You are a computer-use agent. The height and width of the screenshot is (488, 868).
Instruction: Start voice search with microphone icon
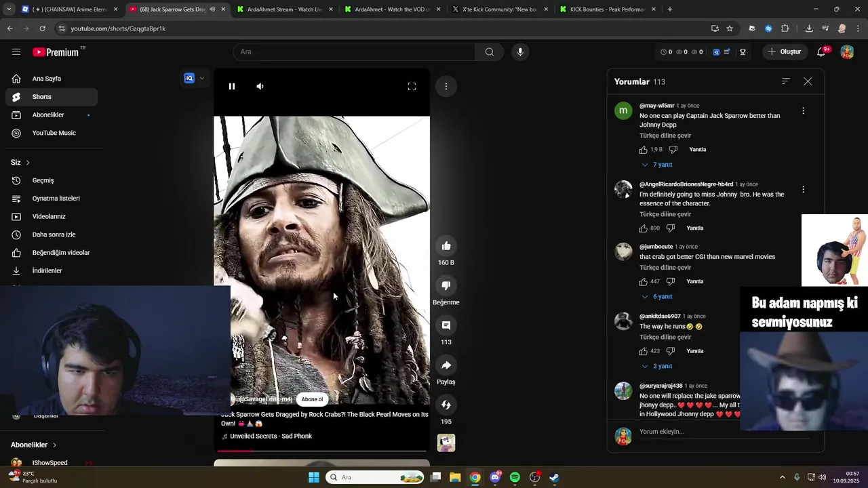[x=520, y=52]
